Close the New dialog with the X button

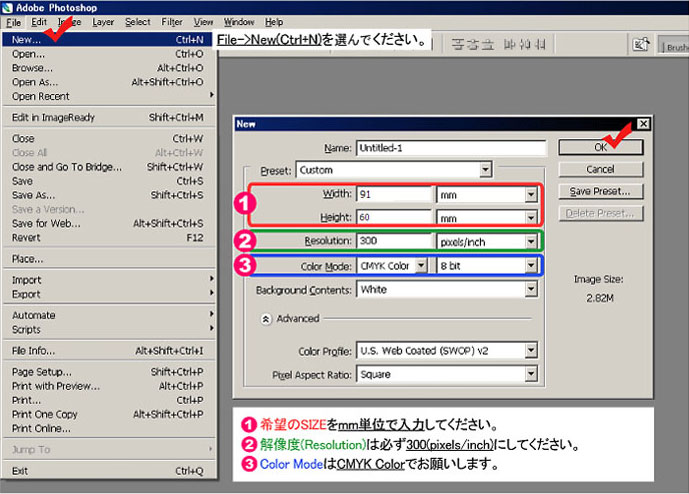(x=643, y=124)
